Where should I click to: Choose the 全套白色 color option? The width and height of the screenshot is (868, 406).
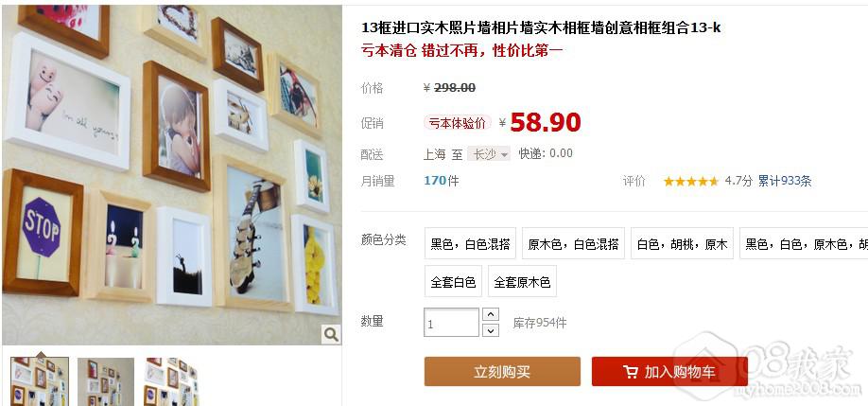[453, 281]
